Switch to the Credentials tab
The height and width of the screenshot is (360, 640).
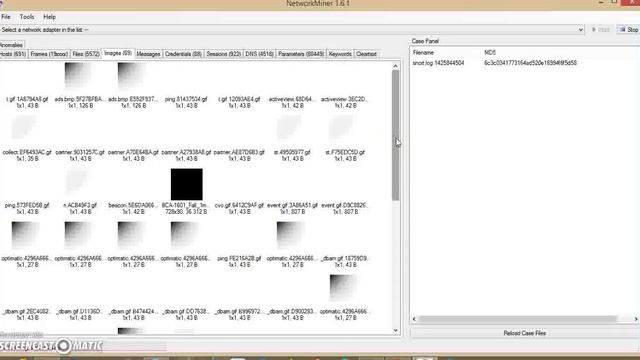click(x=183, y=54)
